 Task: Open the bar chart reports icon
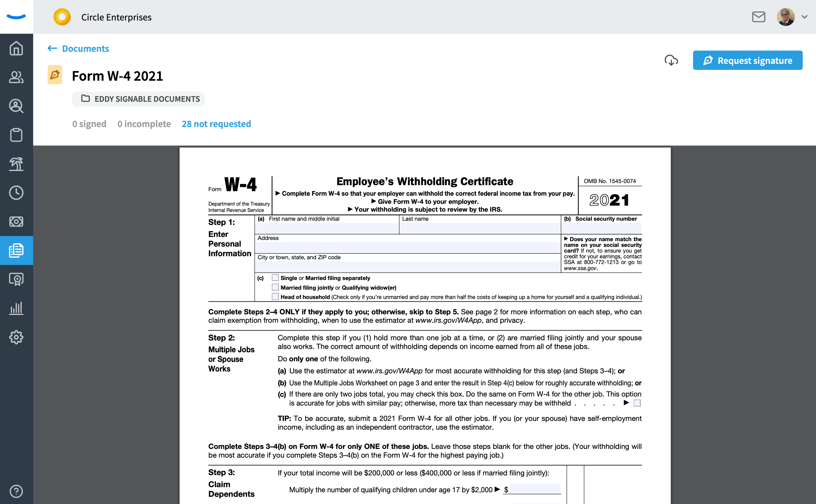(x=16, y=308)
